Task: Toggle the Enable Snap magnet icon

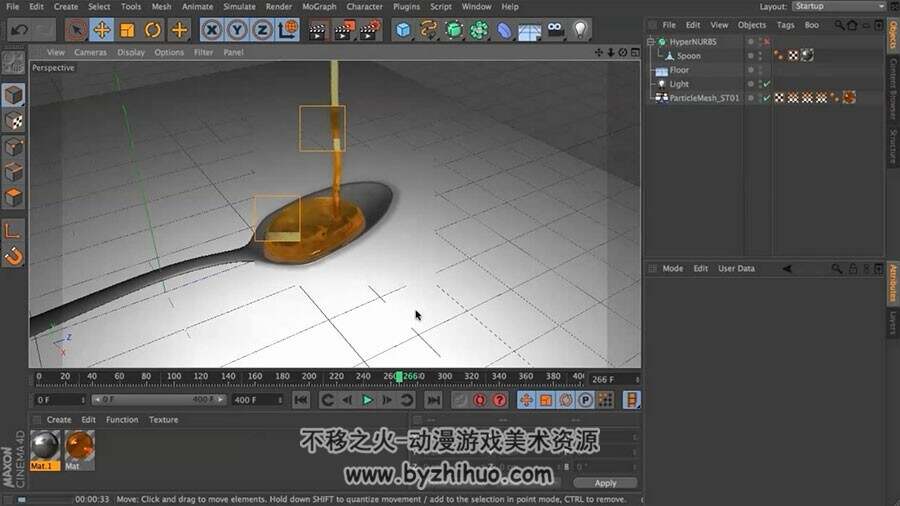Action: pyautogui.click(x=13, y=256)
